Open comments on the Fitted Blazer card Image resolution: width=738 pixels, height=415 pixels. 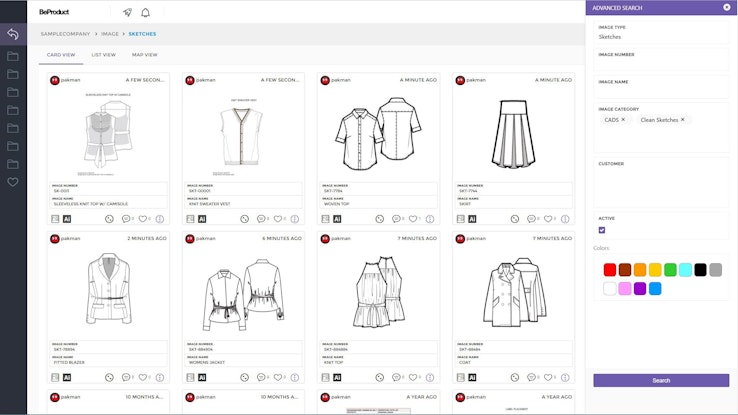(126, 377)
